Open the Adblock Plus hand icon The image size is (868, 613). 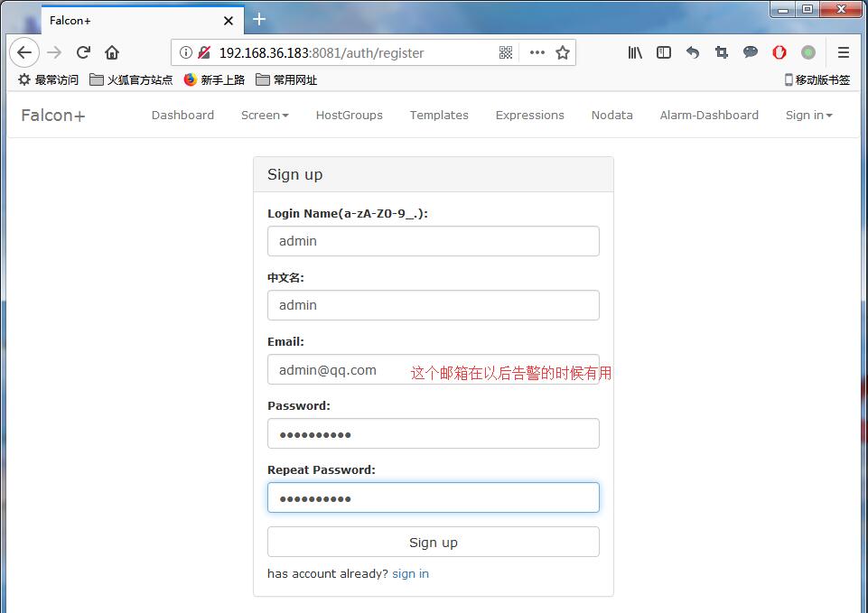click(x=779, y=52)
